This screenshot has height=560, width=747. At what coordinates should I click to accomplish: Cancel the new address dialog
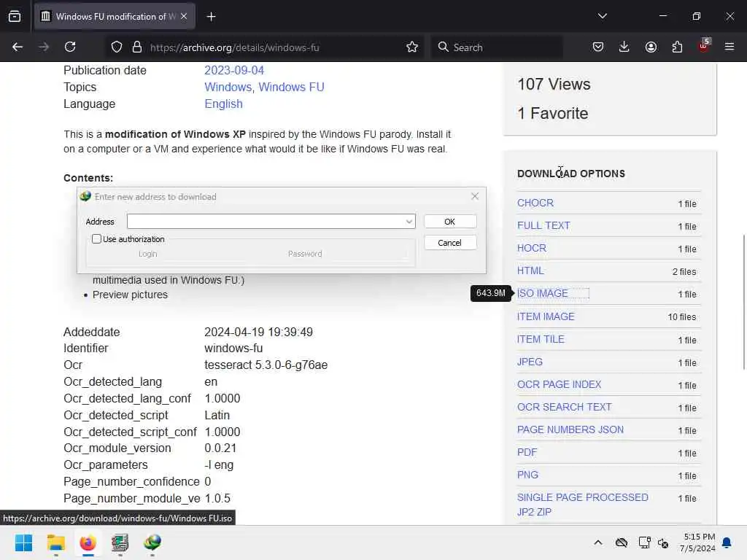coord(449,242)
